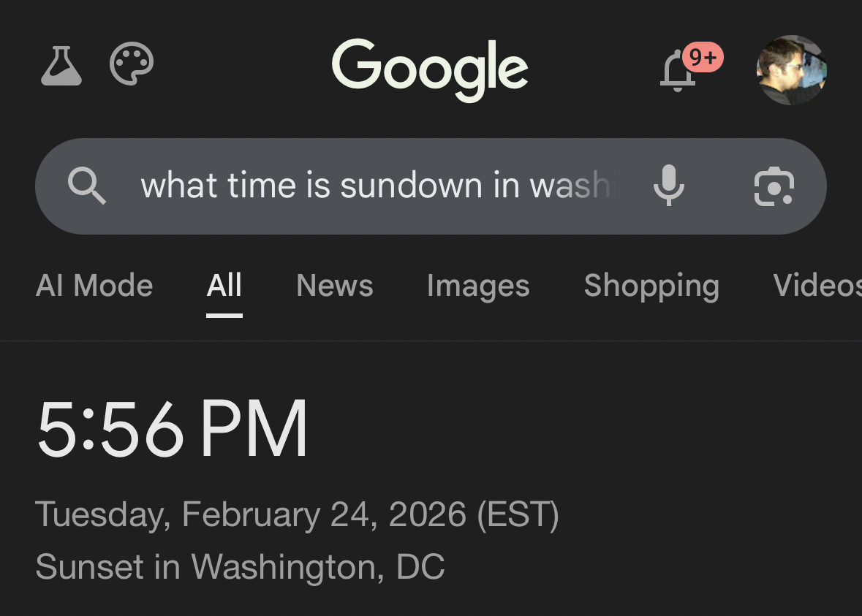Image resolution: width=862 pixels, height=616 pixels.
Task: Start voice search with microphone
Action: [668, 186]
